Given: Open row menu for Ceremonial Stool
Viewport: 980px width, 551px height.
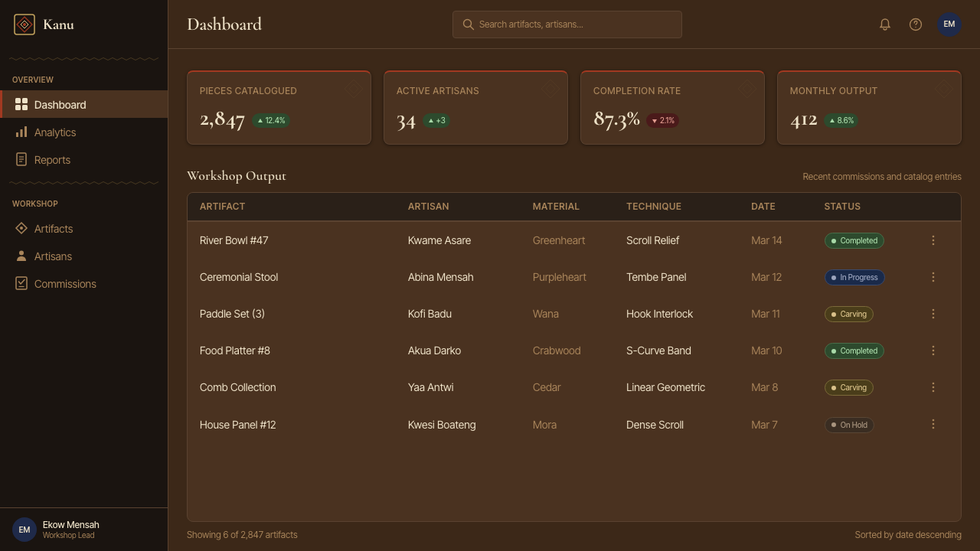Looking at the screenshot, I should pyautogui.click(x=933, y=277).
